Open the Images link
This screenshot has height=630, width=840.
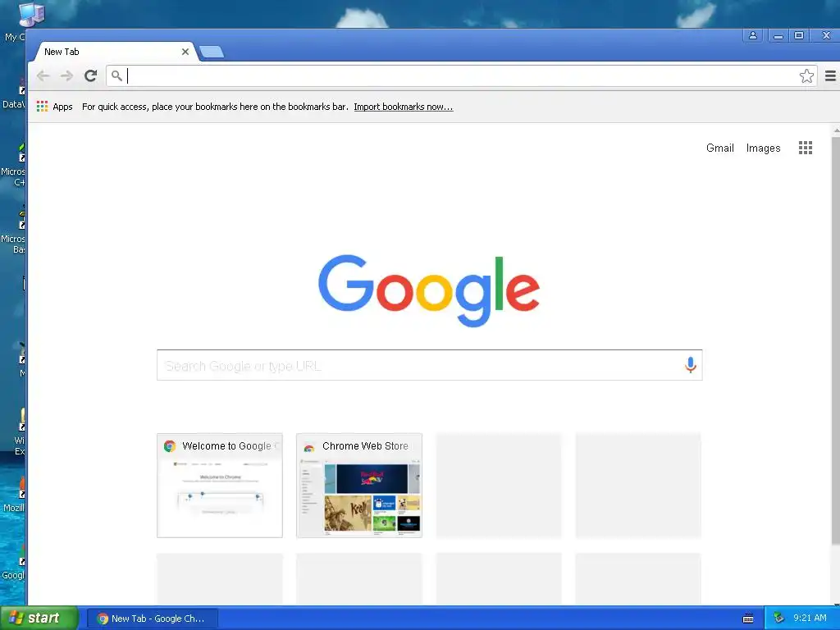pos(763,148)
